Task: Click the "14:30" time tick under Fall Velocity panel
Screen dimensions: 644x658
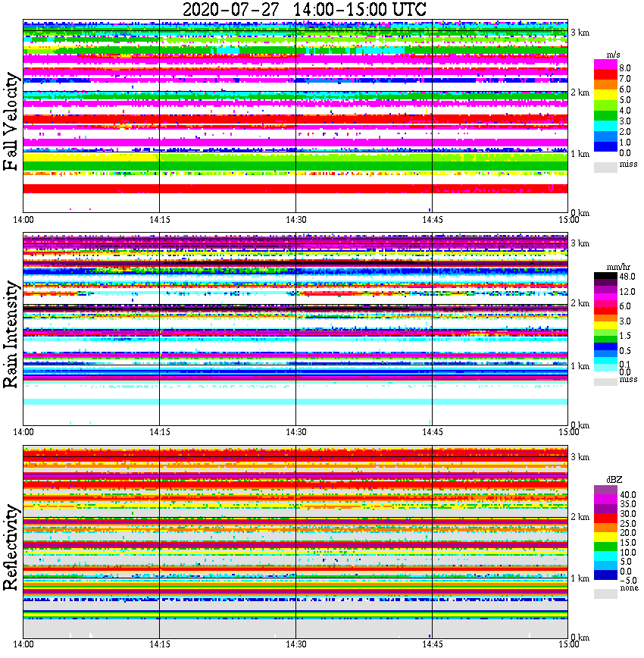Action: [x=296, y=220]
